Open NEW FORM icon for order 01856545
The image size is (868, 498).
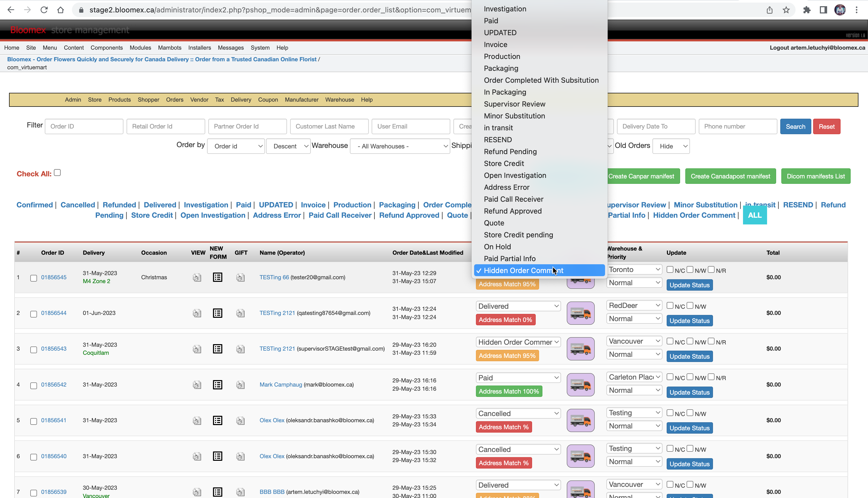coord(217,277)
